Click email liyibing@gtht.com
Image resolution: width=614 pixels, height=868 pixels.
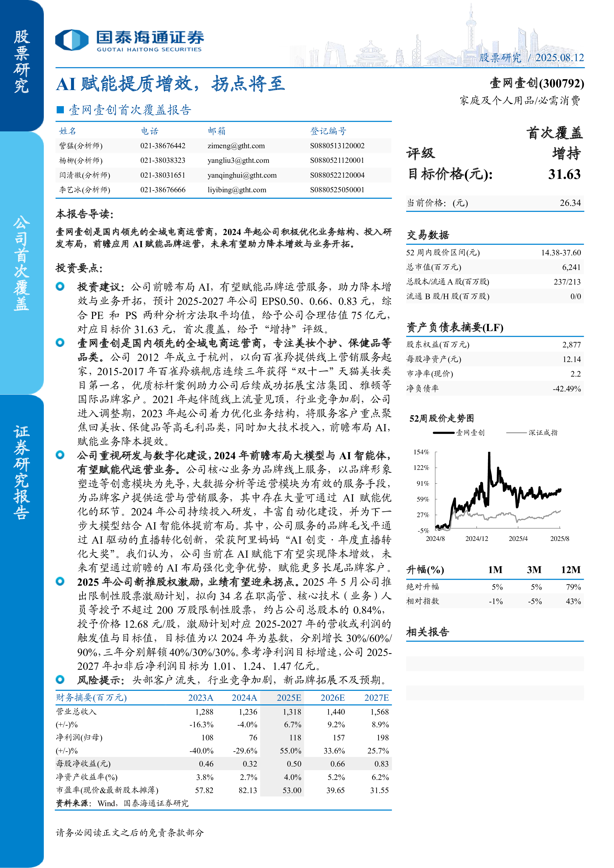pos(237,190)
